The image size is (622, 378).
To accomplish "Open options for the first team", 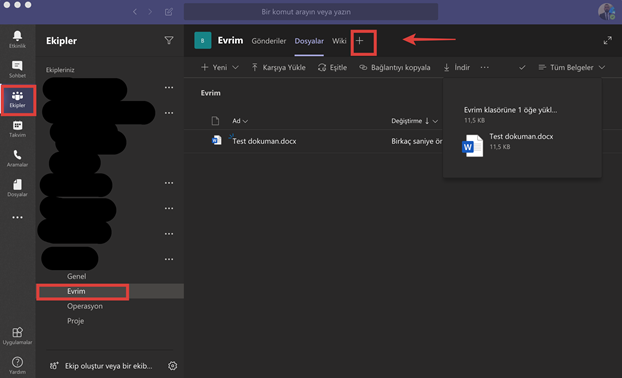I will click(169, 87).
